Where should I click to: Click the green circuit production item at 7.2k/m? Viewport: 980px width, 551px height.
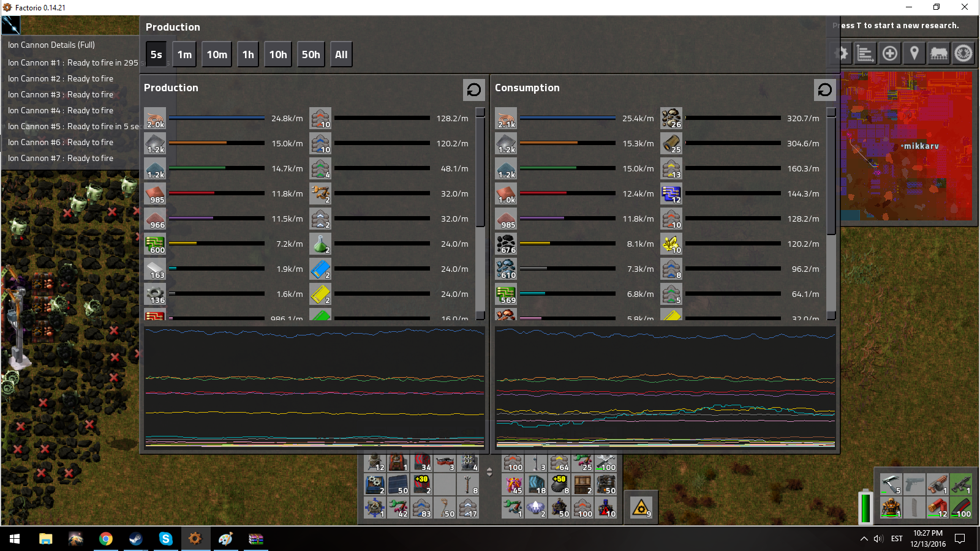click(x=155, y=244)
